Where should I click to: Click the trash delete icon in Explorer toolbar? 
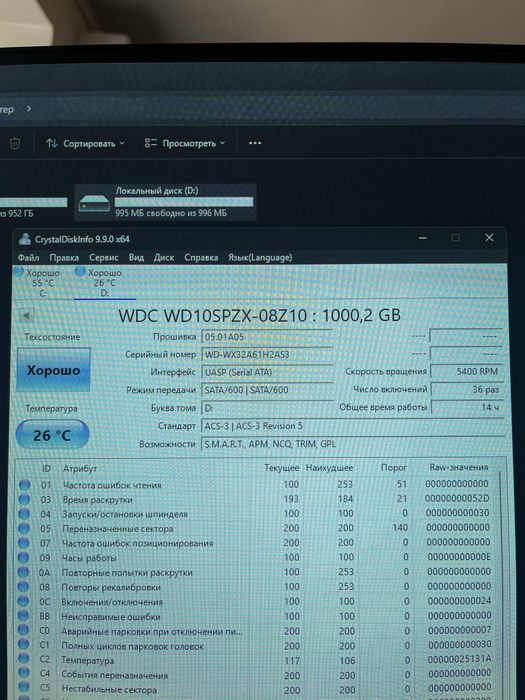[15, 144]
